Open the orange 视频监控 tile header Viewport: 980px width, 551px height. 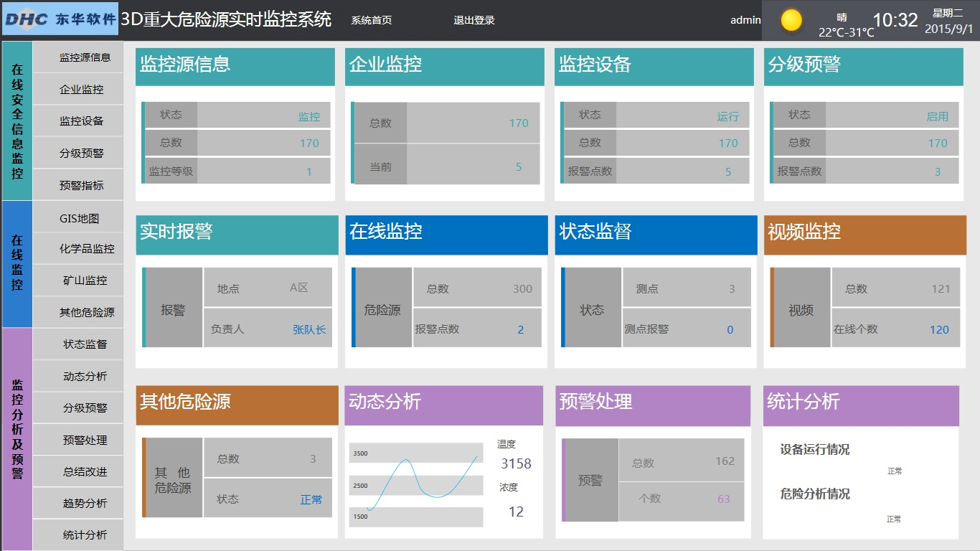point(864,232)
